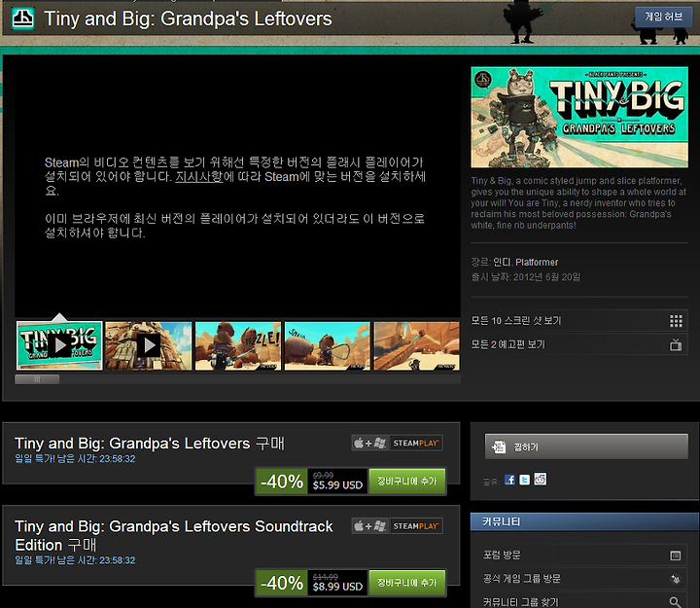Screen dimensions: 700x608
Task: Open the 인디 genre link
Action: pyautogui.click(x=502, y=263)
